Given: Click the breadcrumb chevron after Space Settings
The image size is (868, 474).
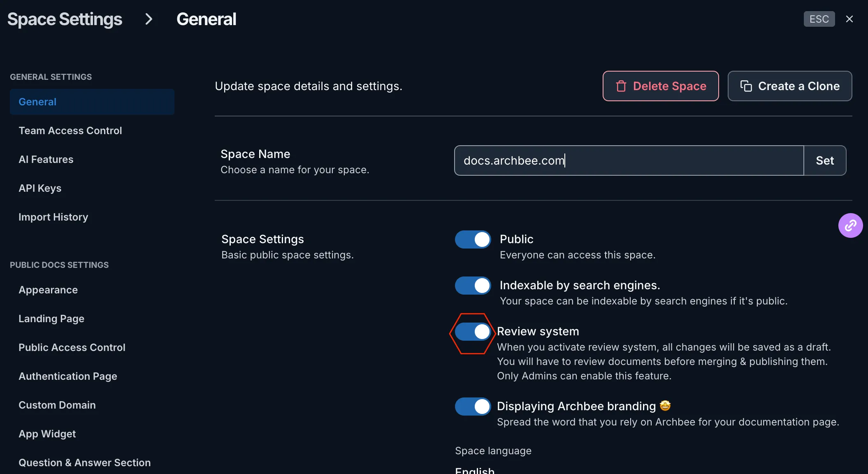Looking at the screenshot, I should [x=149, y=19].
